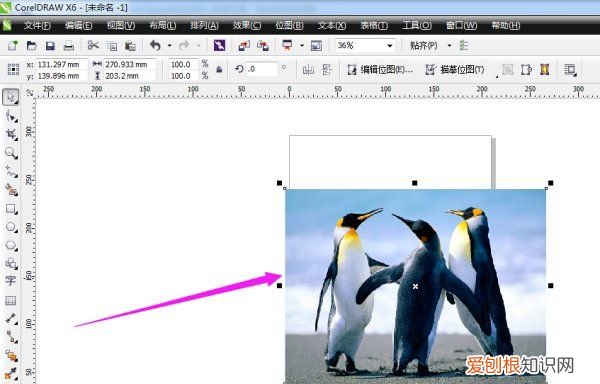Activate the Text tool

tap(11, 281)
